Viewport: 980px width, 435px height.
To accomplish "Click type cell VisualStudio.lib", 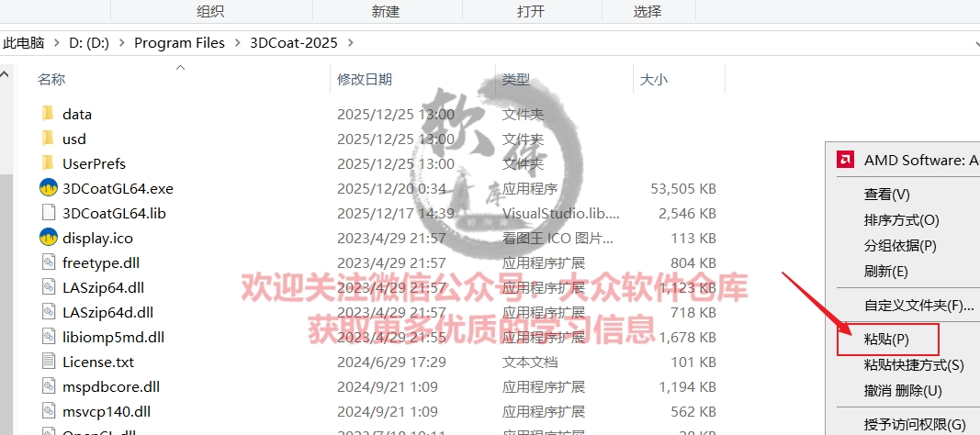I will pyautogui.click(x=561, y=214).
